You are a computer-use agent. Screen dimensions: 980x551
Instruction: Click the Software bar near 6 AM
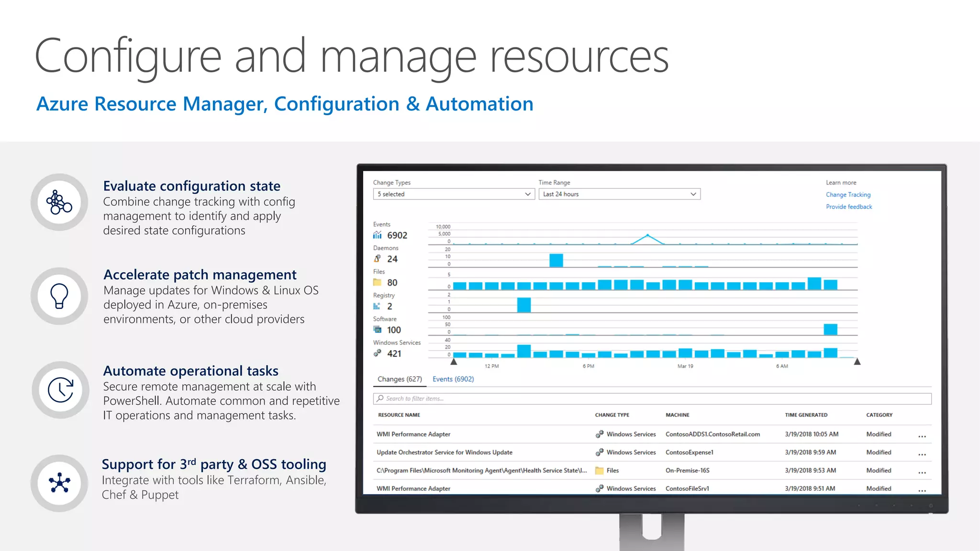click(830, 329)
